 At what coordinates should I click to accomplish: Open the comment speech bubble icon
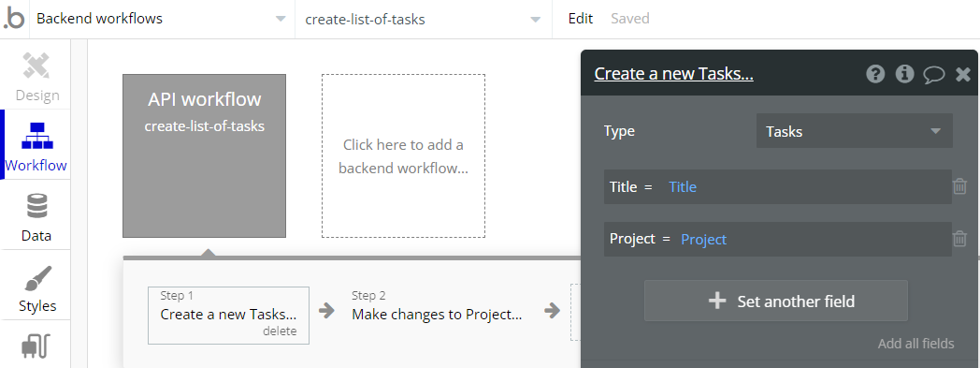(934, 75)
